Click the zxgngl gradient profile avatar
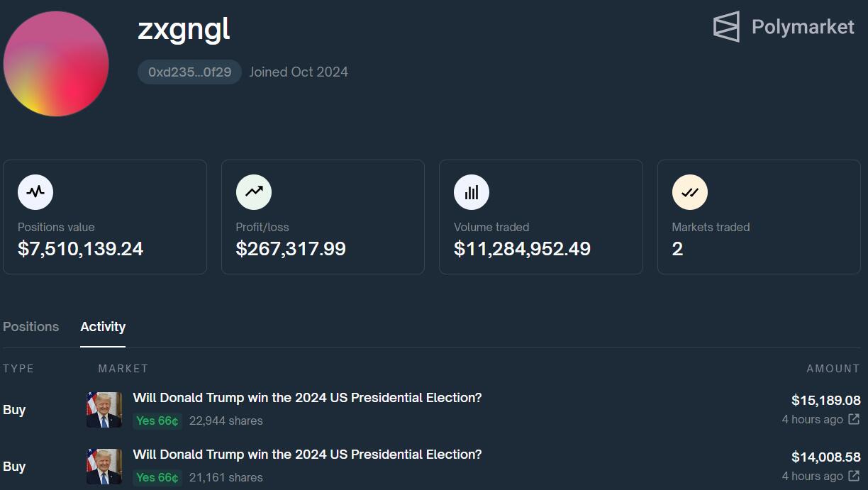 click(56, 64)
